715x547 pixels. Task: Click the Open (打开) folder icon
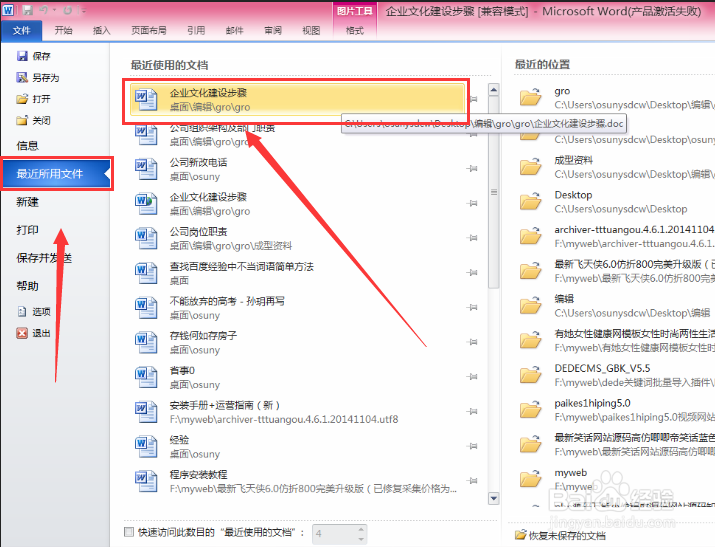(22, 99)
